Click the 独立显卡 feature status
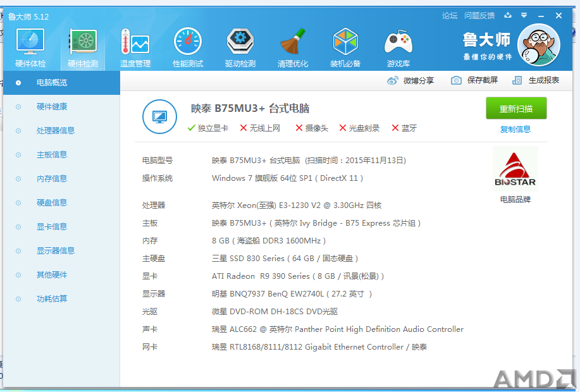580x392 pixels. (208, 128)
